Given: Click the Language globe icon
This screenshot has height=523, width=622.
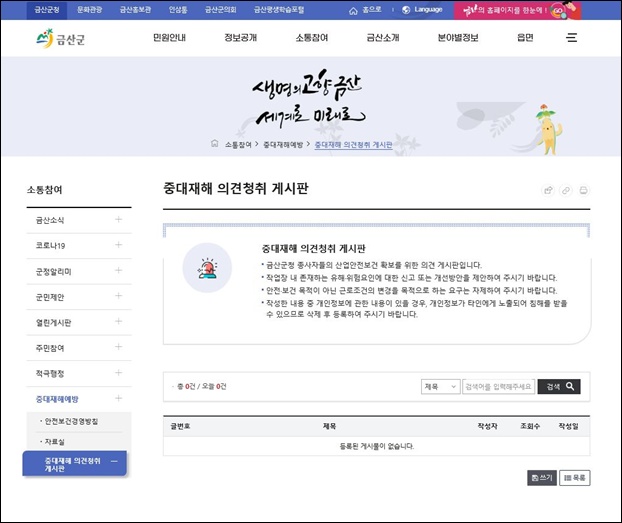Looking at the screenshot, I should (405, 10).
